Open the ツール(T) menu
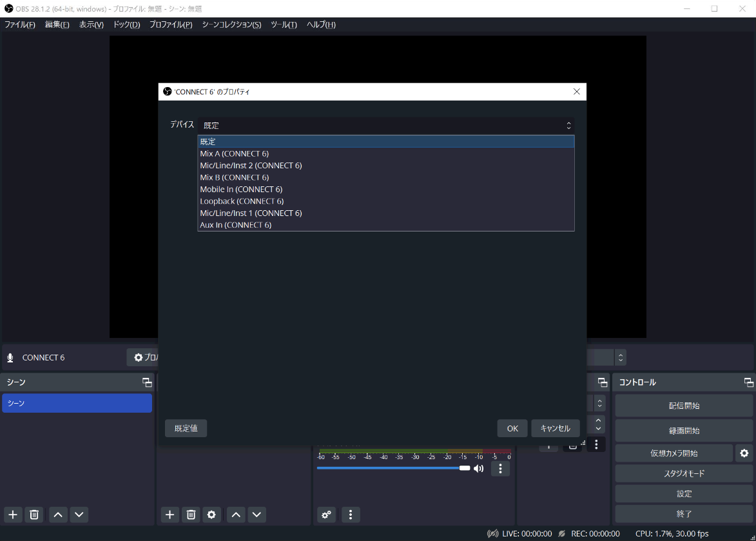 coord(284,25)
